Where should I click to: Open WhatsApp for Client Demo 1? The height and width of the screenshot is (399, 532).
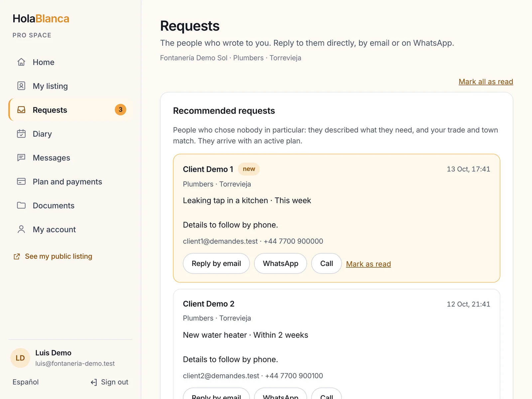click(281, 264)
